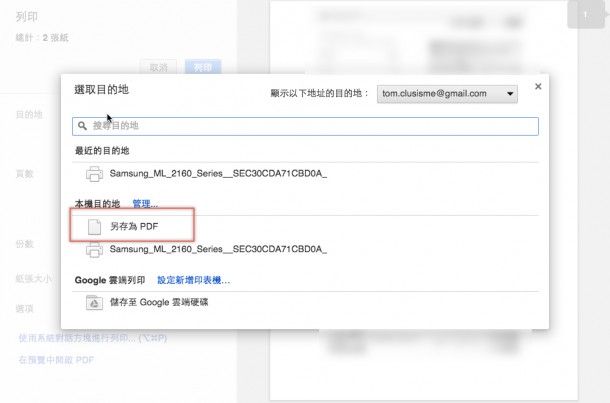Click the PDF document icon
The image size is (610, 403).
94,227
